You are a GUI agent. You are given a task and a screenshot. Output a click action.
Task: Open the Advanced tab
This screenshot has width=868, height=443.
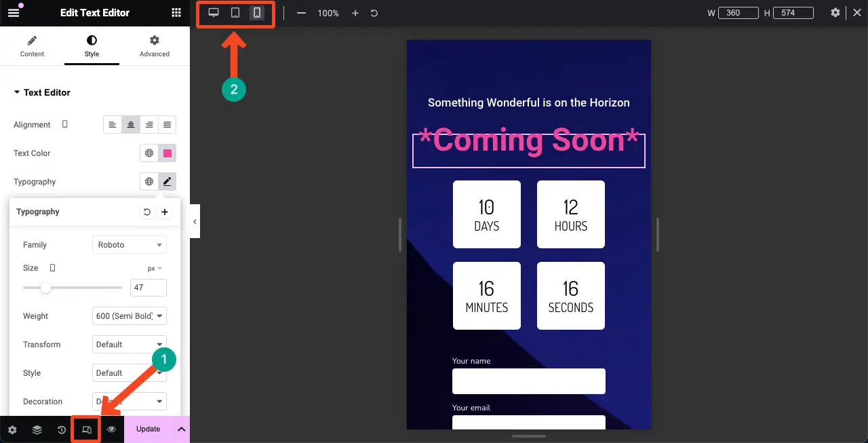[155, 46]
